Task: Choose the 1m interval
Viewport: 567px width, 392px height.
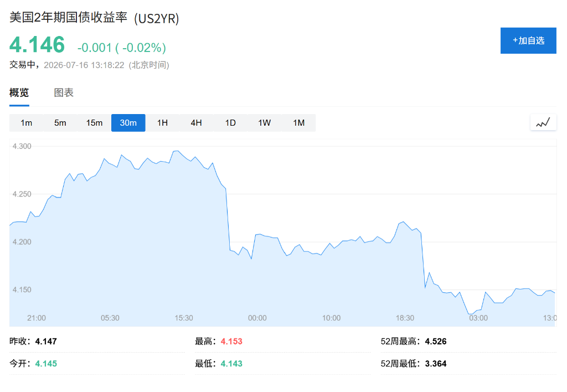Action: pyautogui.click(x=27, y=123)
